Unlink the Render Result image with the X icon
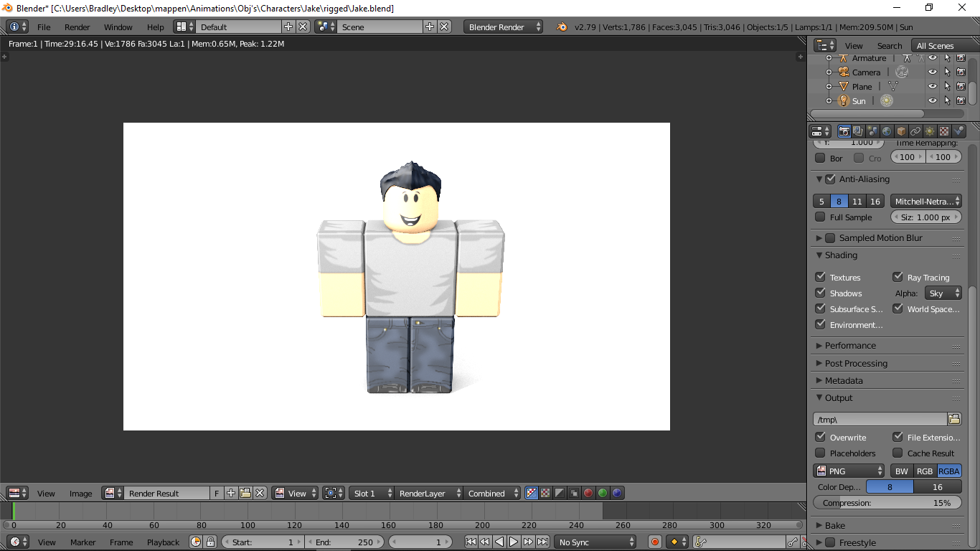 (x=260, y=493)
